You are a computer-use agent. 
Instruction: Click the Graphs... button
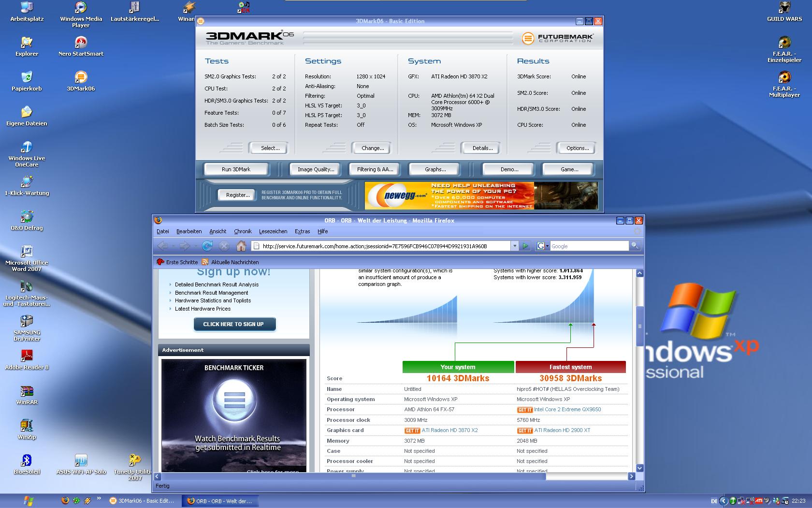(x=435, y=169)
